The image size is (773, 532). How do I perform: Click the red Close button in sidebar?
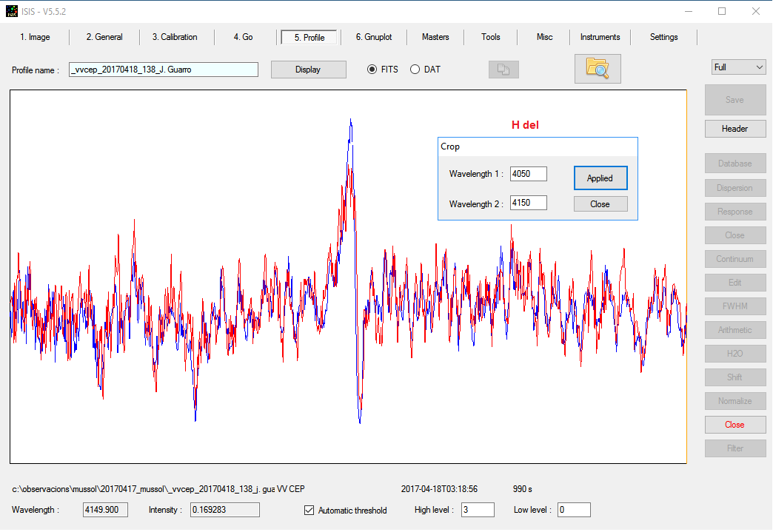(734, 425)
